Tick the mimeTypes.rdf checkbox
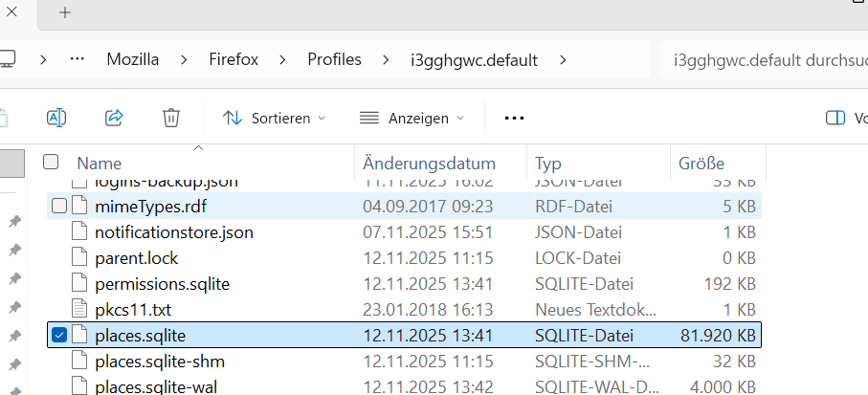 pos(59,206)
